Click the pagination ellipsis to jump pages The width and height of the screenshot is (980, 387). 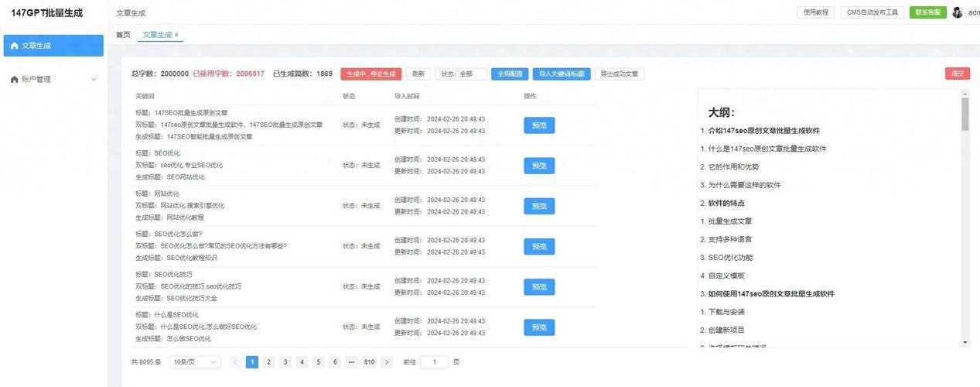click(351, 362)
